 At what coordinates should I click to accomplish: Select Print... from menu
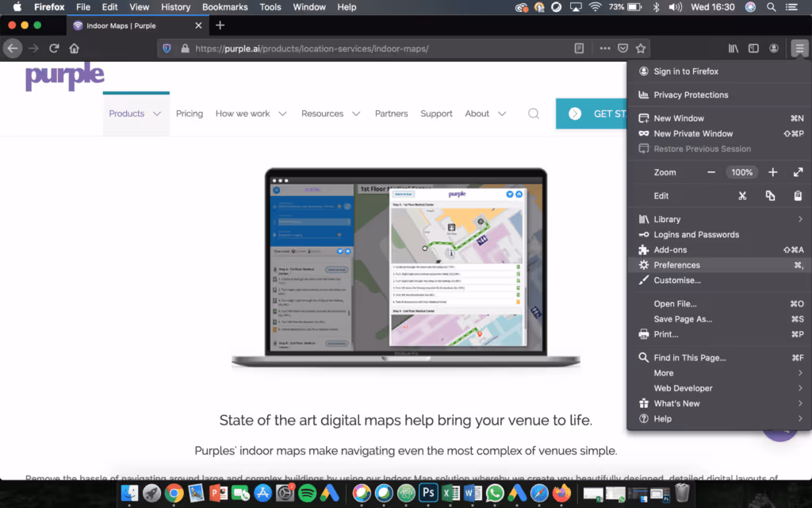pos(719,334)
